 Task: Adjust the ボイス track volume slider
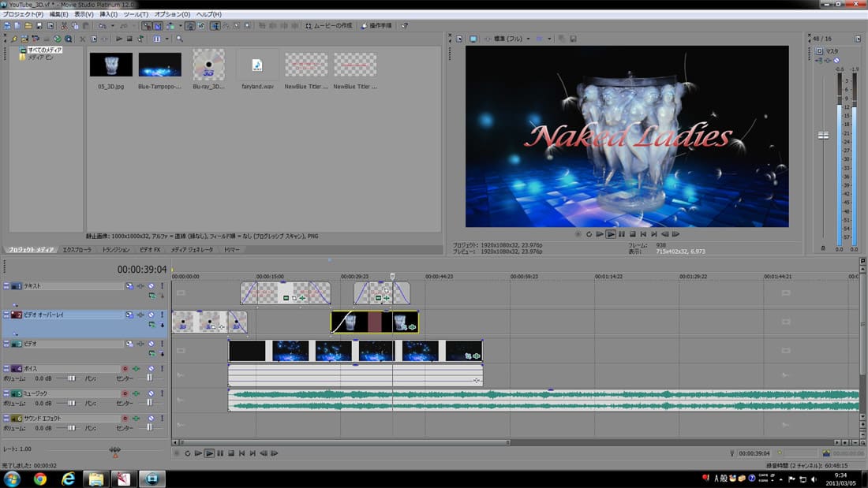point(71,378)
